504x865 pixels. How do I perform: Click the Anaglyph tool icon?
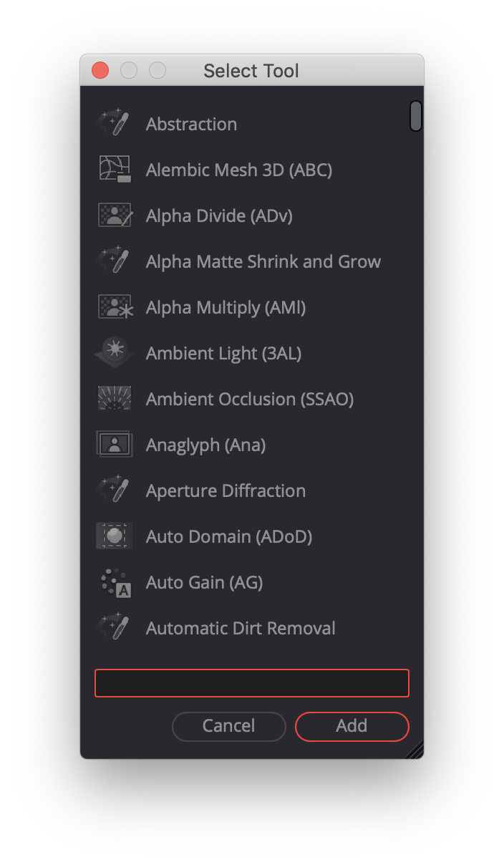pos(114,444)
